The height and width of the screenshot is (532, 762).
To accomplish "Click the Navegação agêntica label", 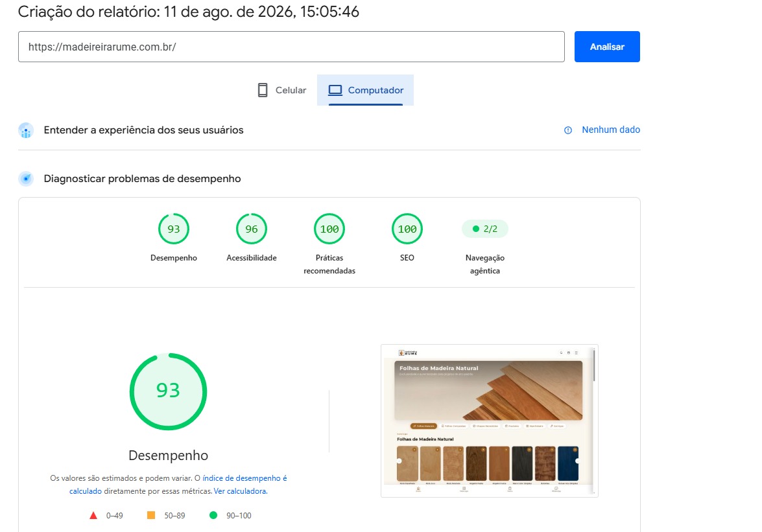I will (x=485, y=264).
